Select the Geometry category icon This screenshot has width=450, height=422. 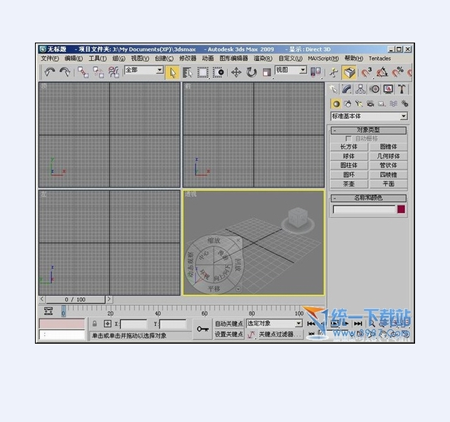pyautogui.click(x=336, y=104)
